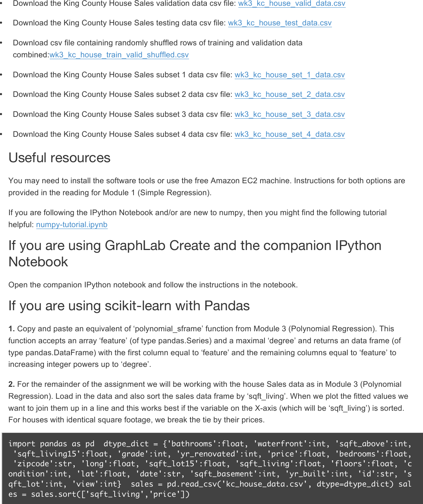Screen dimensions: 423x504
Task: Download the wk3_kc_house_set_4_data.csv file
Action: click(289, 134)
